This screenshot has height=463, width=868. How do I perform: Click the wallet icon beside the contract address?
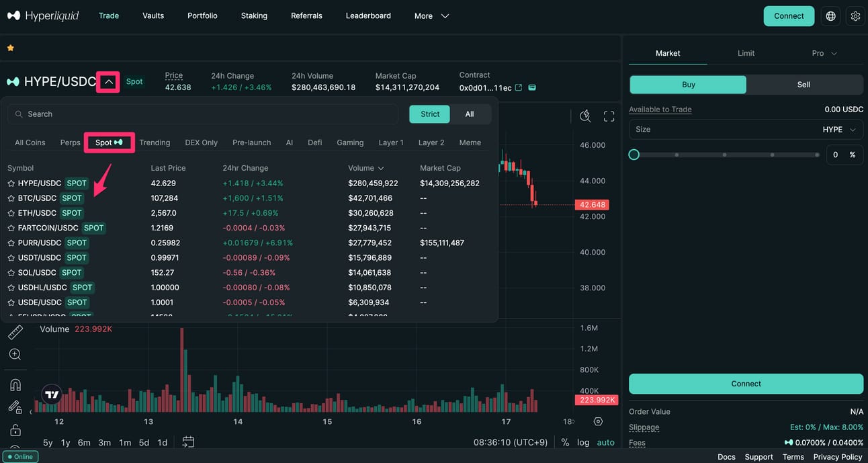[x=532, y=87]
